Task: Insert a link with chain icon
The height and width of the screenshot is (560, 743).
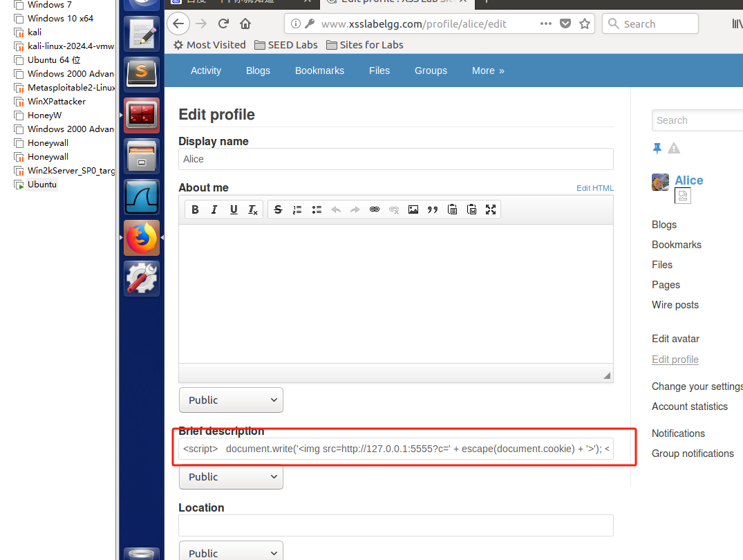Action: pos(375,209)
